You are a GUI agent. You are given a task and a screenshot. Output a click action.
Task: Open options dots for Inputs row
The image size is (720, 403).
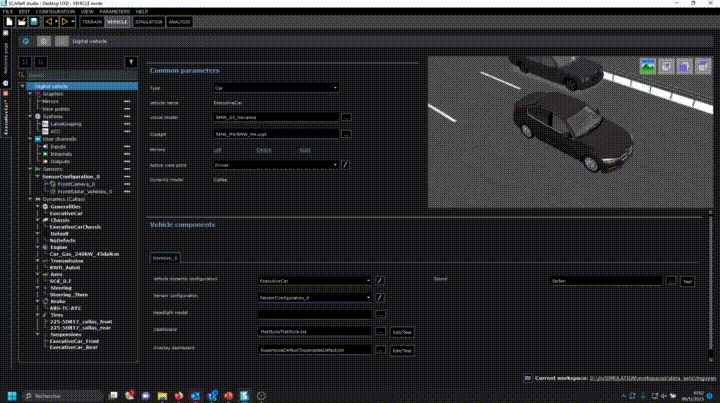[127, 146]
